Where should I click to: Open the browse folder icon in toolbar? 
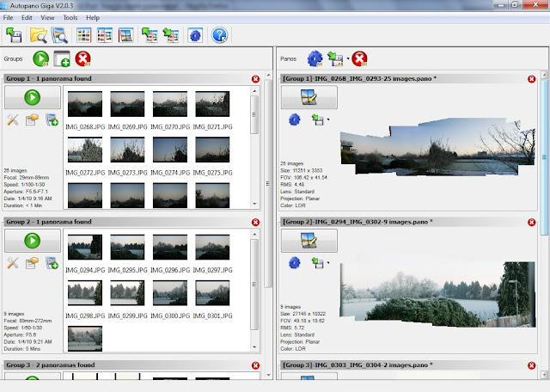point(38,35)
